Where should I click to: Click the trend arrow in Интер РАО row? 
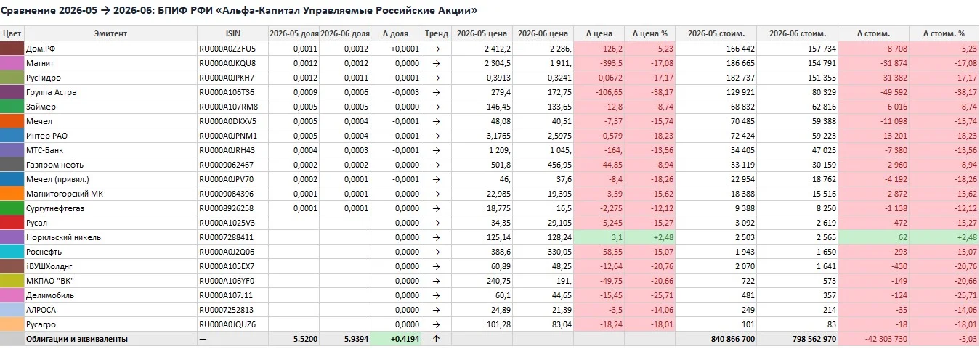click(x=437, y=136)
